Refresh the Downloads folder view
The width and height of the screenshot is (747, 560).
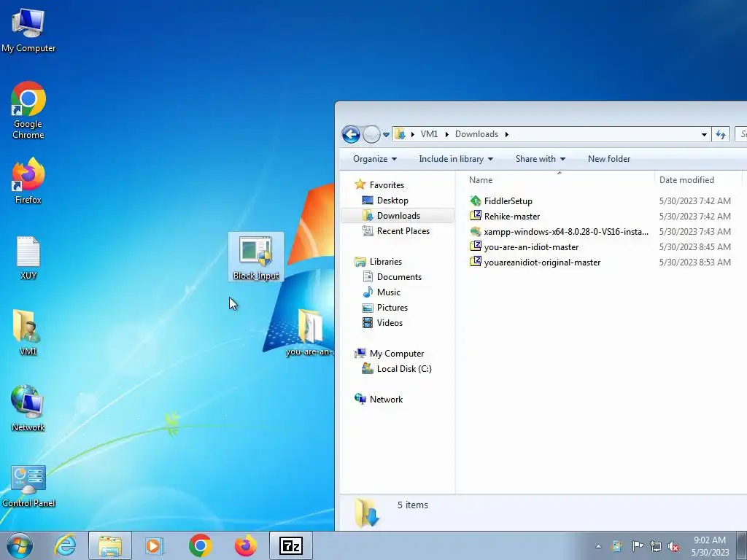(721, 134)
